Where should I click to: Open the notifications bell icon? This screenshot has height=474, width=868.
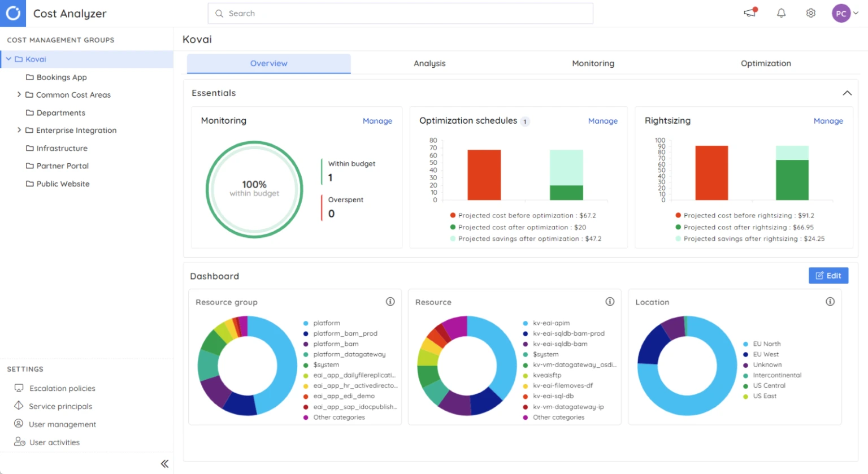[781, 13]
